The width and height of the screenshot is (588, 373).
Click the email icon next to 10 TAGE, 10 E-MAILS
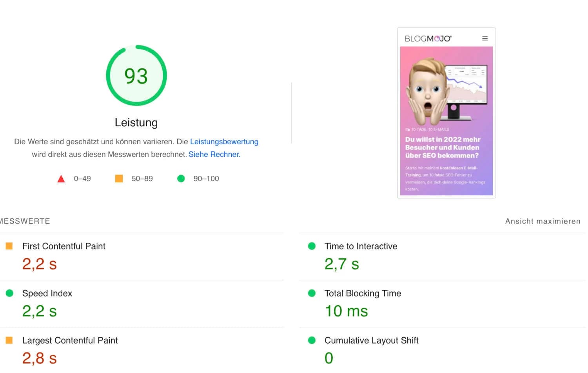(407, 129)
